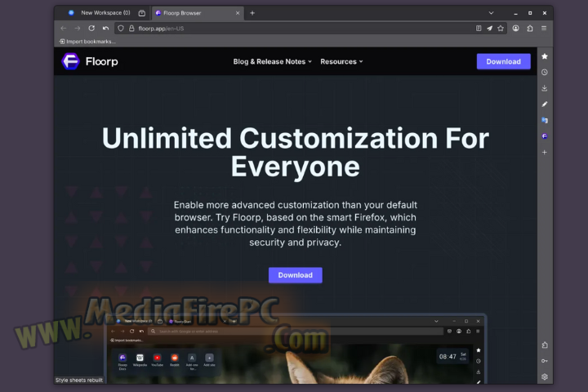Add a new web panel with plus
This screenshot has width=588, height=392.
tap(545, 152)
